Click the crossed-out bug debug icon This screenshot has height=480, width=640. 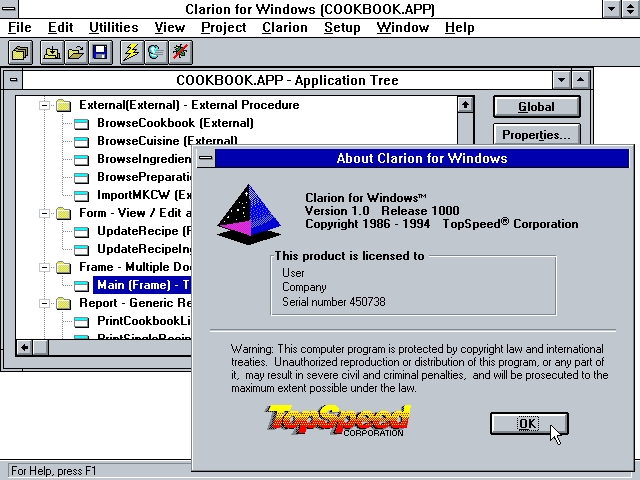pyautogui.click(x=180, y=52)
